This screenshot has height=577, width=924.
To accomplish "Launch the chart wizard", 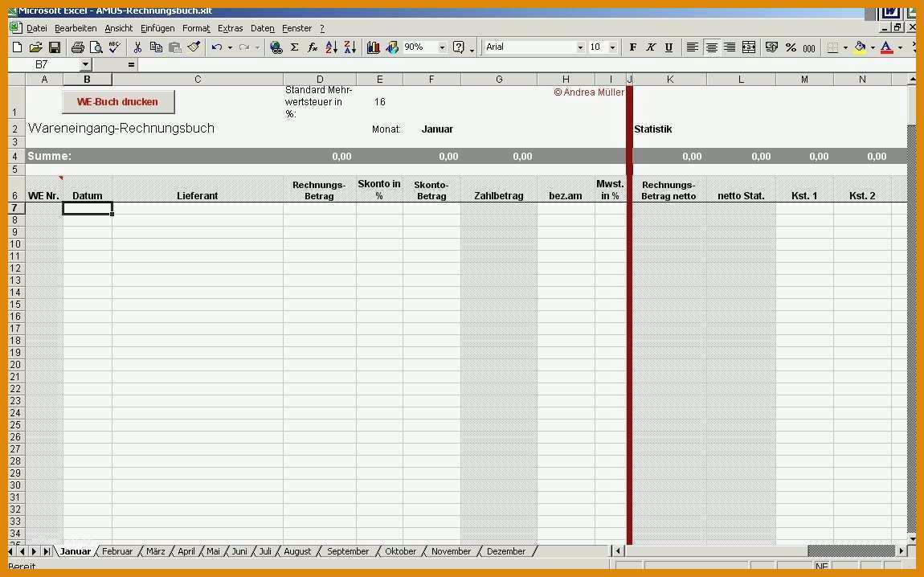I will coord(373,47).
